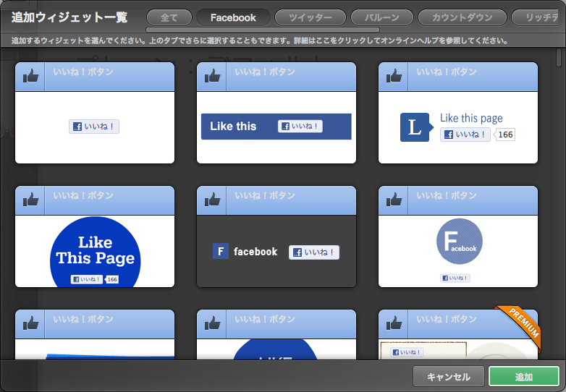Select the 'Like This Page' blue circle widget

click(x=95, y=237)
